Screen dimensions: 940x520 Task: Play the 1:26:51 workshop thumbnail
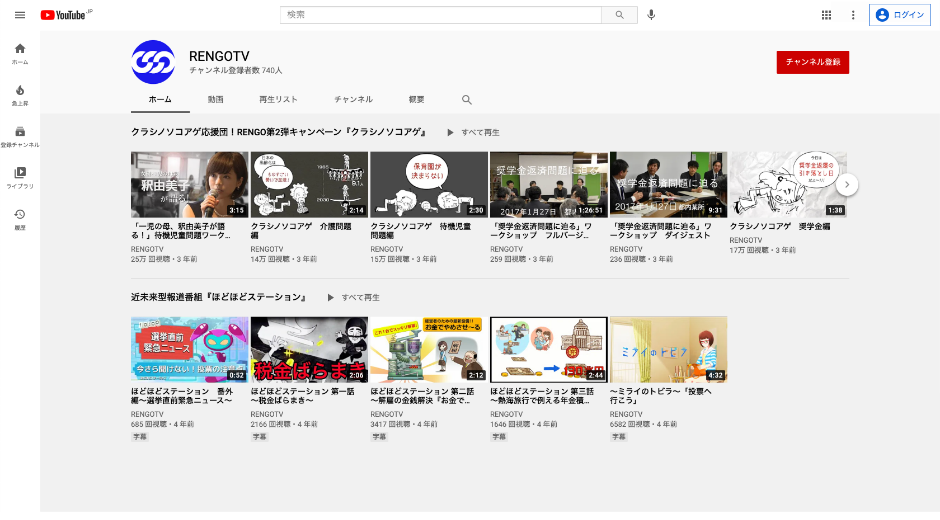tap(549, 185)
